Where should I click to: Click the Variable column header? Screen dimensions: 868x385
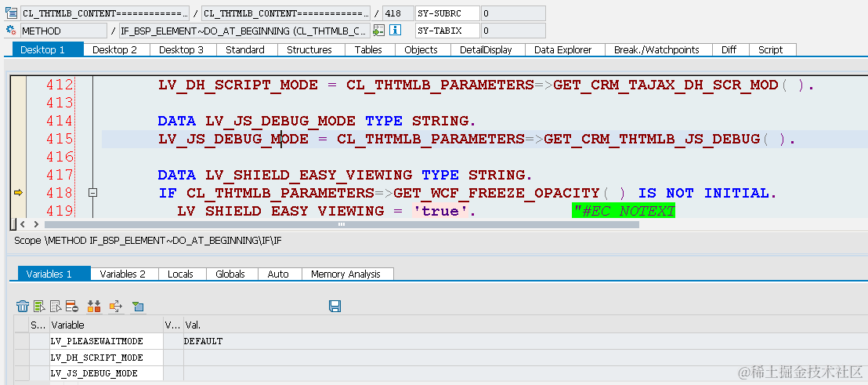point(107,325)
